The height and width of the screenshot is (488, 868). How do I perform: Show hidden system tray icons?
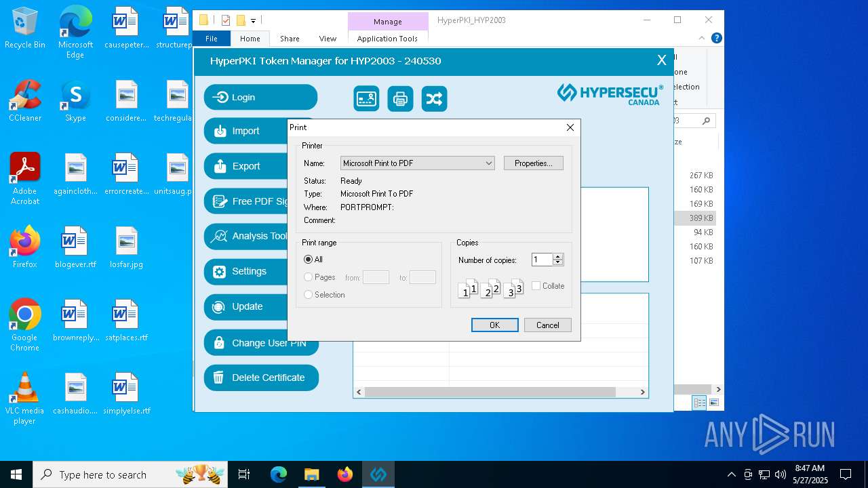(731, 474)
